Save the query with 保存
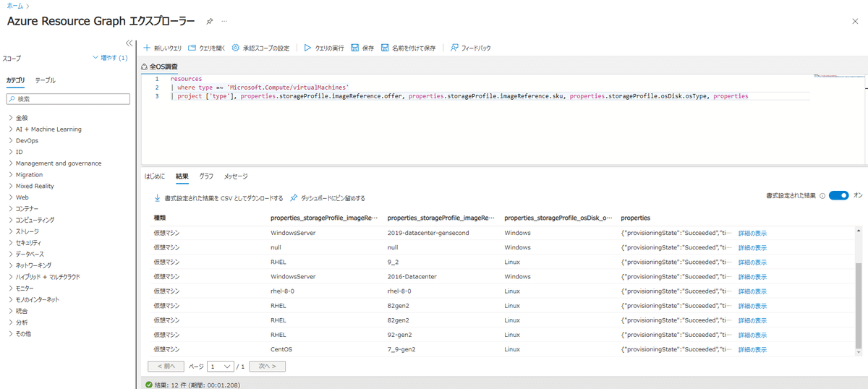The width and height of the screenshot is (868, 389). (362, 48)
